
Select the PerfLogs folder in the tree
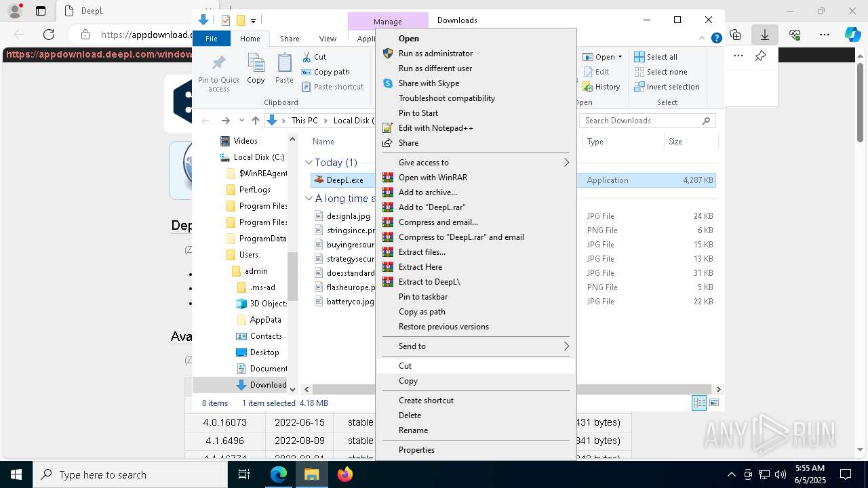click(254, 190)
